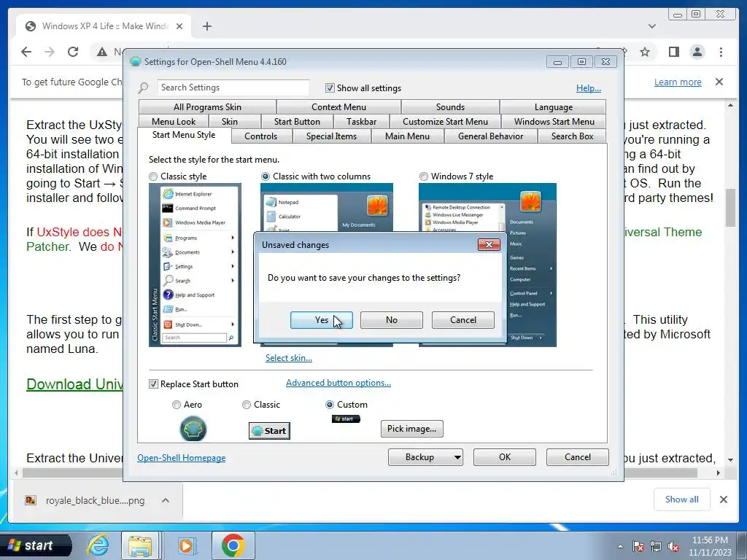
Task: Switch to Taskbar tab
Action: tap(361, 122)
